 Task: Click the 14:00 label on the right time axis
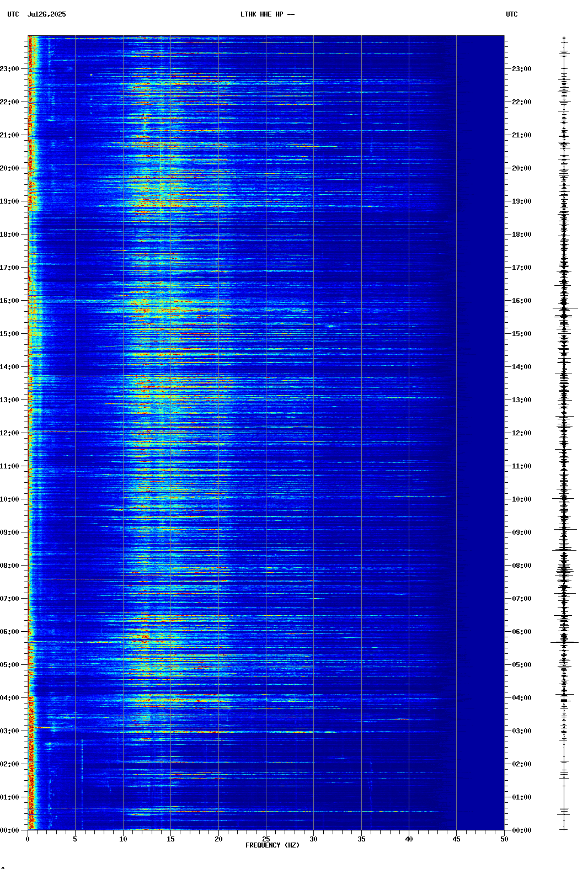tap(522, 367)
